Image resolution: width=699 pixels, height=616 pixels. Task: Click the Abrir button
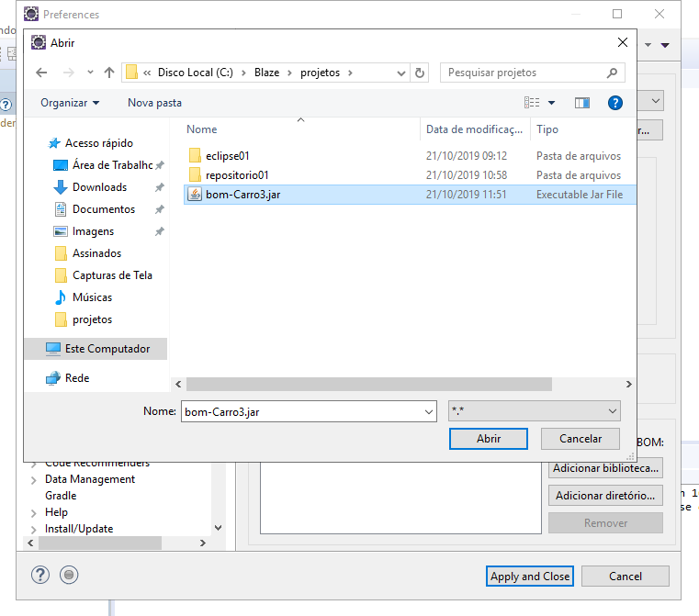(489, 439)
